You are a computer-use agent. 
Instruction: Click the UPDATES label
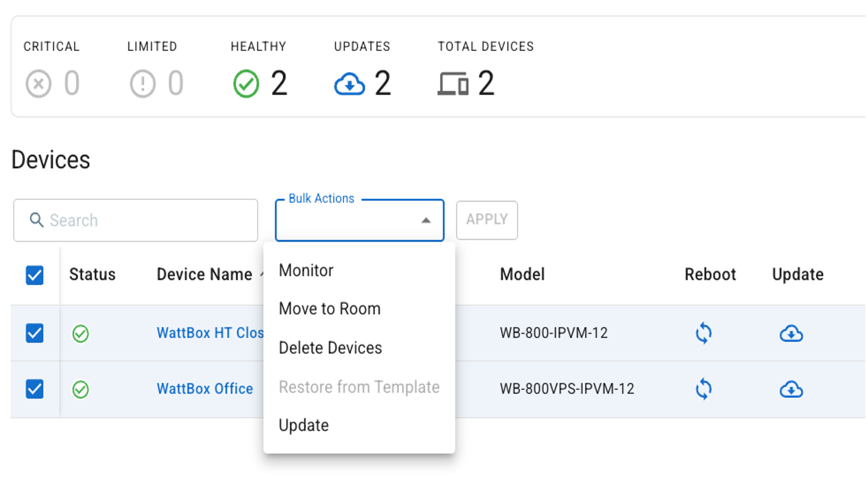[x=362, y=47]
